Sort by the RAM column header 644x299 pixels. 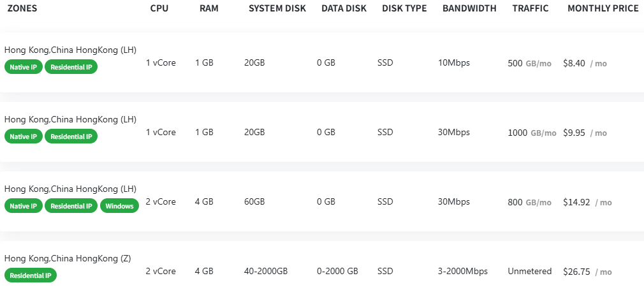tap(209, 9)
